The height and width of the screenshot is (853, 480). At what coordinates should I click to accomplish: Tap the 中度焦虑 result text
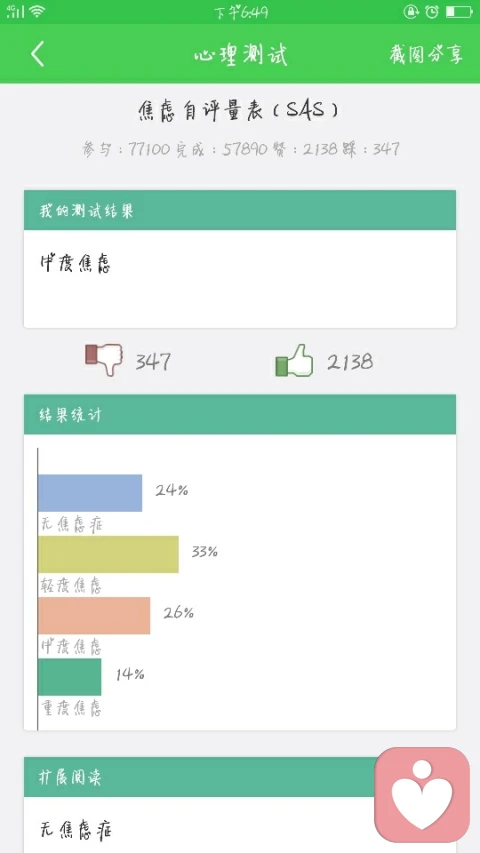(75, 264)
